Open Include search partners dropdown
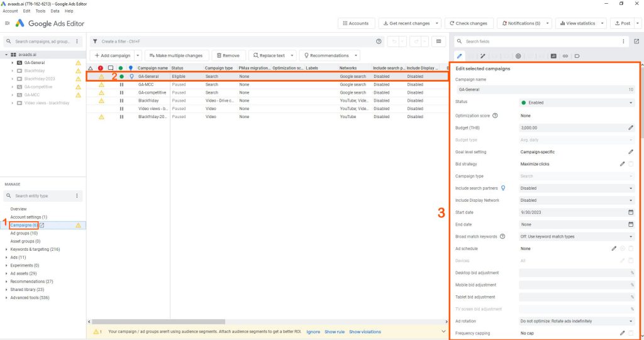The height and width of the screenshot is (340, 644). click(x=577, y=188)
